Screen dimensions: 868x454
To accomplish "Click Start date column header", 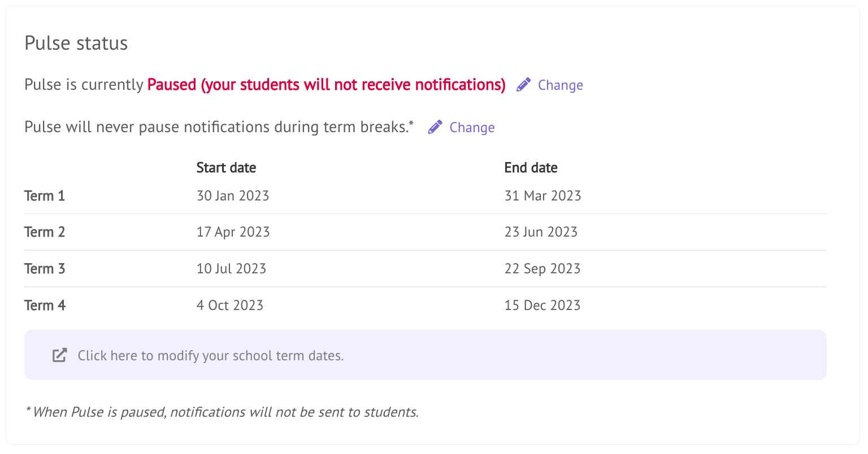I will click(226, 168).
